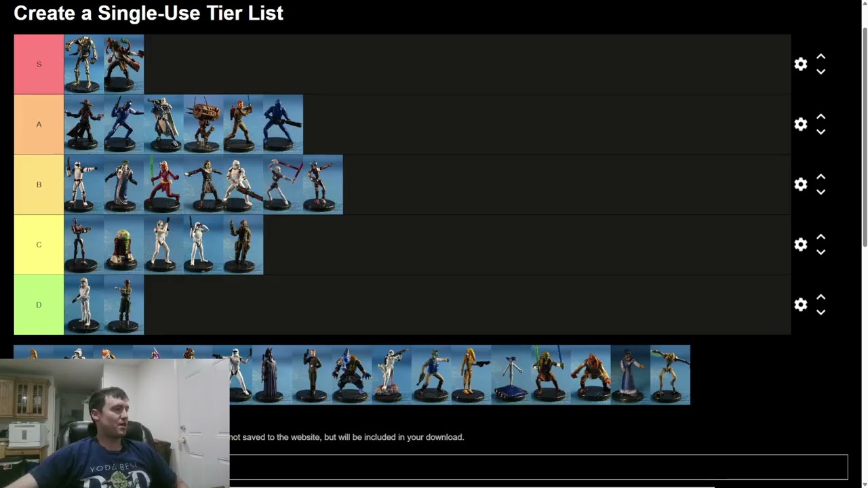868x488 pixels.
Task: Click the description text box below the pool
Action: (538, 467)
